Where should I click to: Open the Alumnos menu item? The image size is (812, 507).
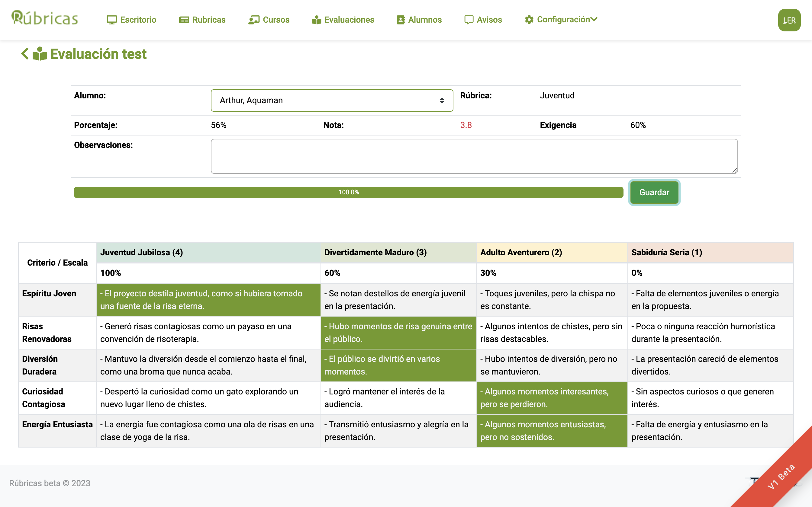click(424, 20)
